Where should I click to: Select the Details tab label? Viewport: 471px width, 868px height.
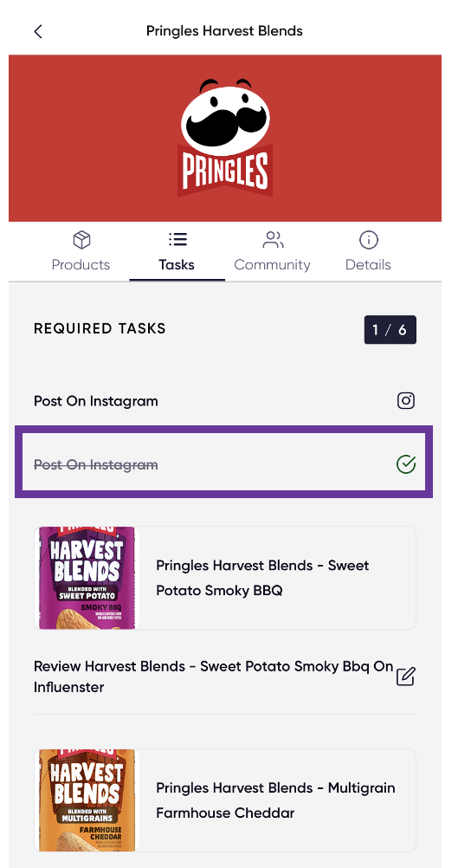(x=368, y=264)
